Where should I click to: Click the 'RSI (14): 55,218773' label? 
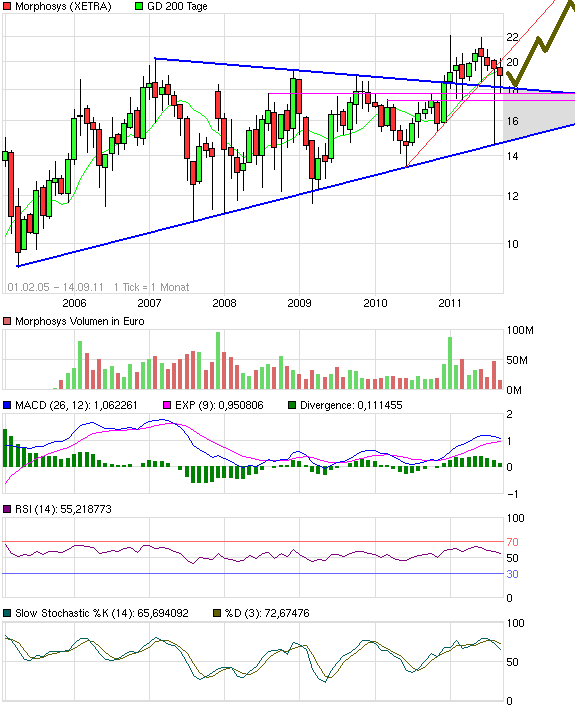point(63,509)
